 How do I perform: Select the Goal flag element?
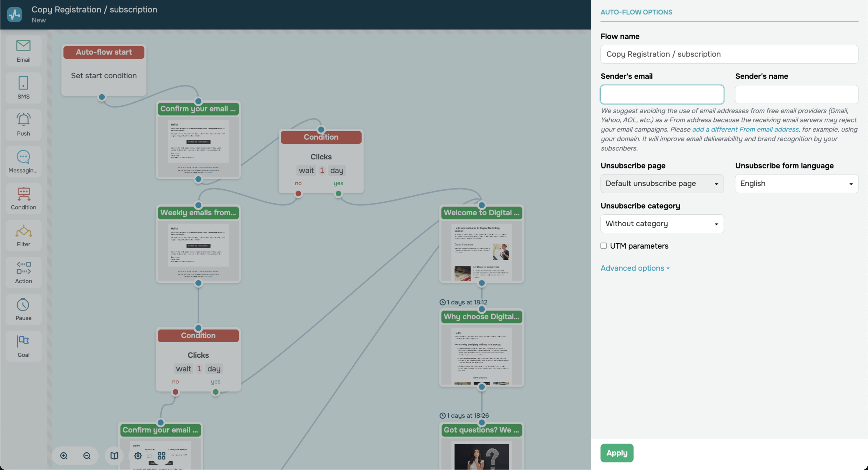(23, 346)
